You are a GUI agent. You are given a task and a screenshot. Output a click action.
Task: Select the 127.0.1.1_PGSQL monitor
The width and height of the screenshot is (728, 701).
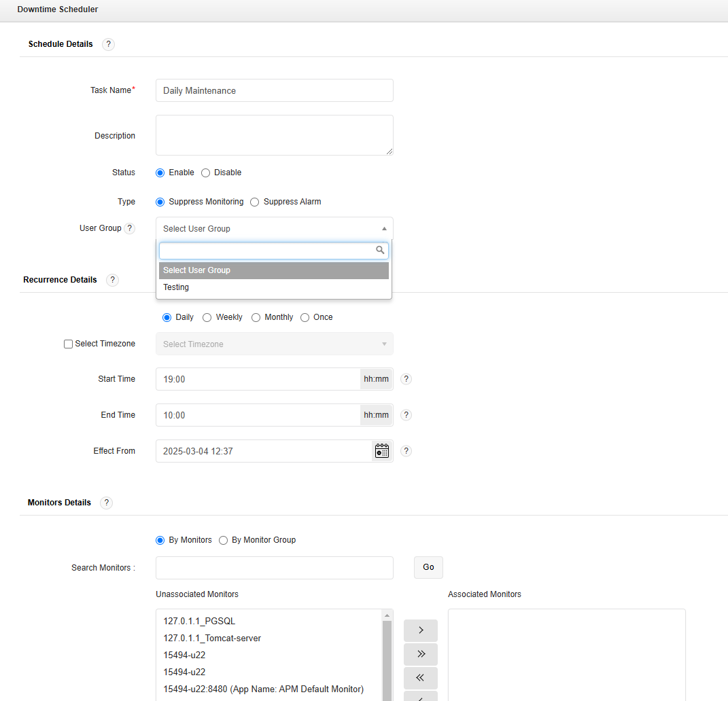(198, 621)
